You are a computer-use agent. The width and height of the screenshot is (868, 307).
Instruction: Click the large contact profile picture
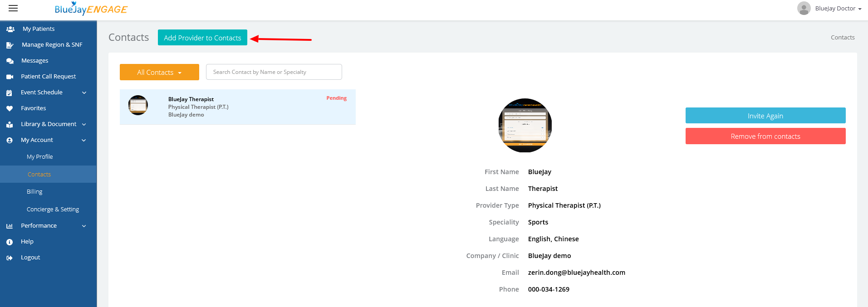(525, 125)
